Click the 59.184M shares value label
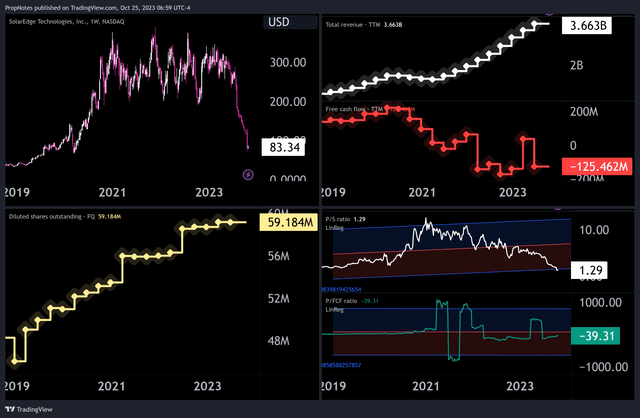The image size is (640, 418). click(x=287, y=222)
